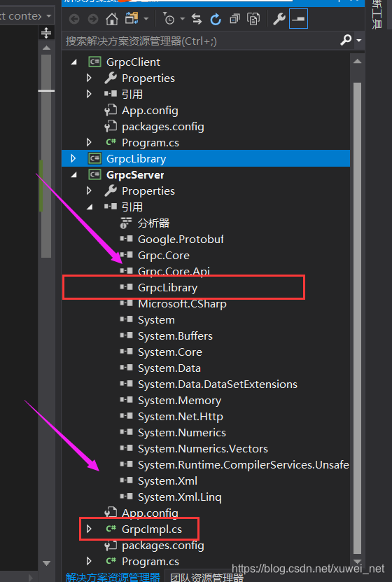Image resolution: width=392 pixels, height=582 pixels.
Task: Open Properties via the wrench toolbar icon
Action: point(279,18)
